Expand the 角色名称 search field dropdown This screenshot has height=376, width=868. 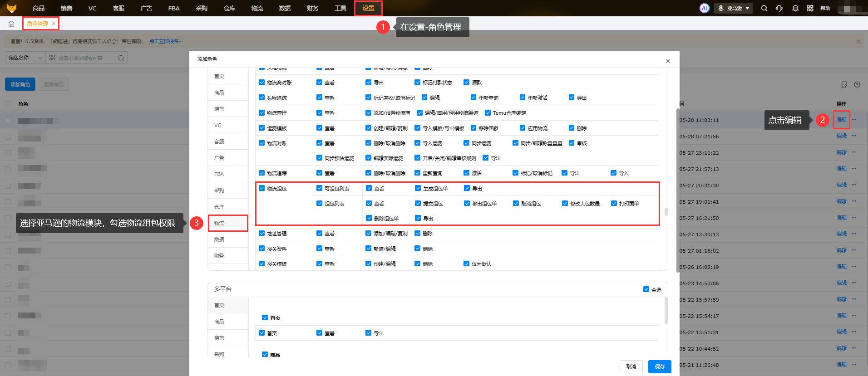(x=25, y=58)
